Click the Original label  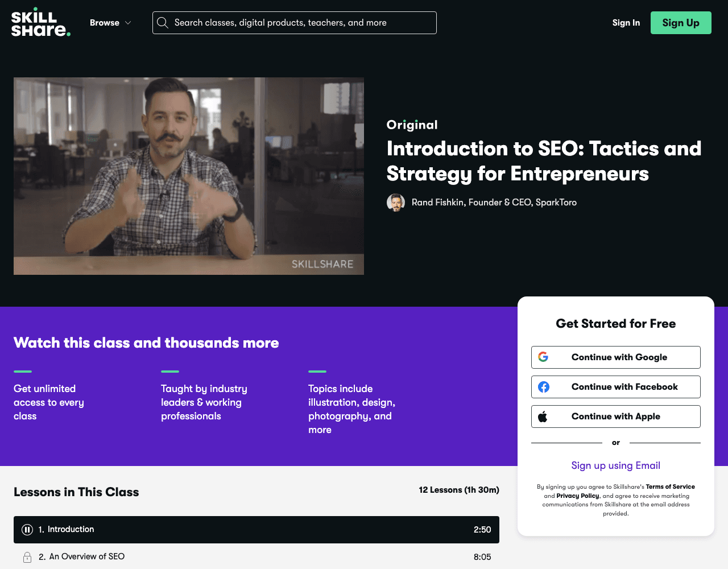[412, 125]
